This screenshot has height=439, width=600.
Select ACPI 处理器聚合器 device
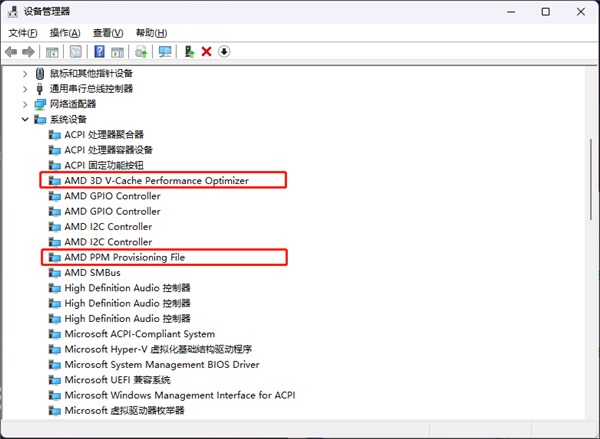point(96,135)
